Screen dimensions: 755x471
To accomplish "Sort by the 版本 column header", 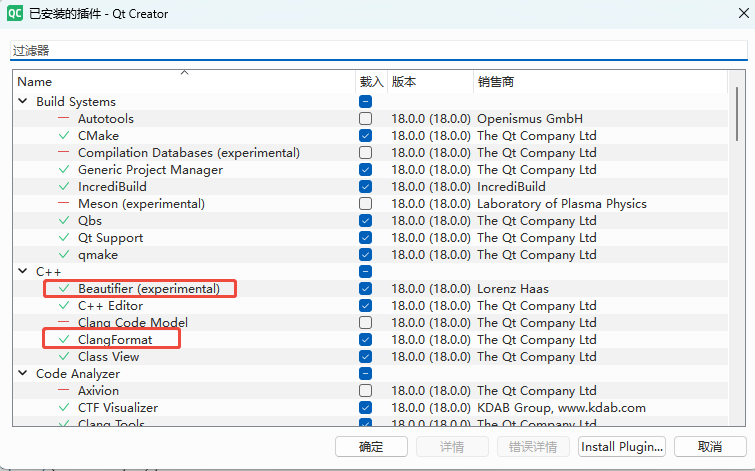I will [430, 81].
